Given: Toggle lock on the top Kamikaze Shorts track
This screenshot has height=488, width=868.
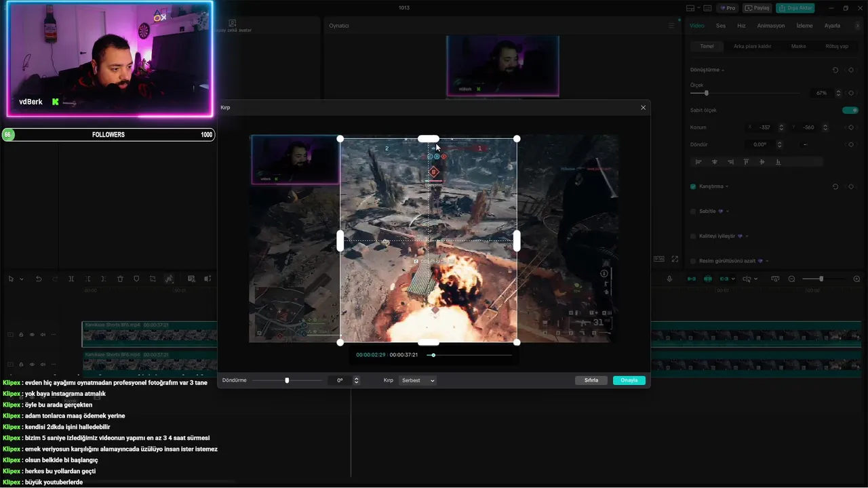Looking at the screenshot, I should pyautogui.click(x=21, y=334).
